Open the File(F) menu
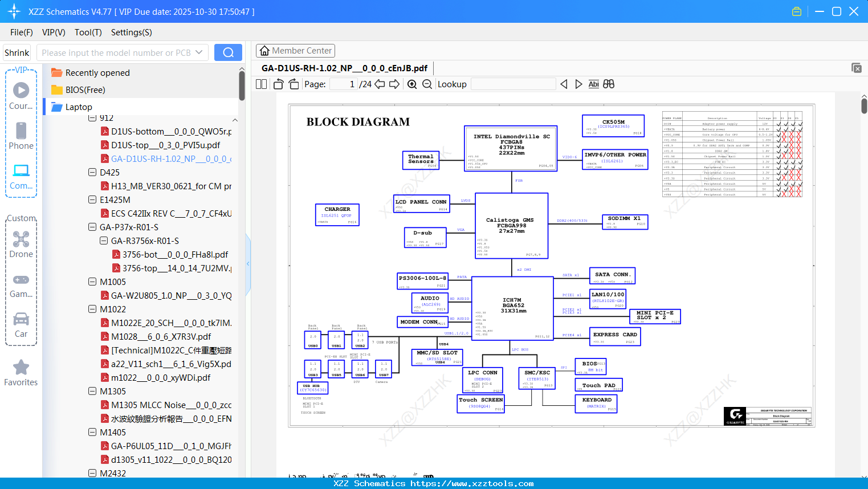 (x=22, y=32)
